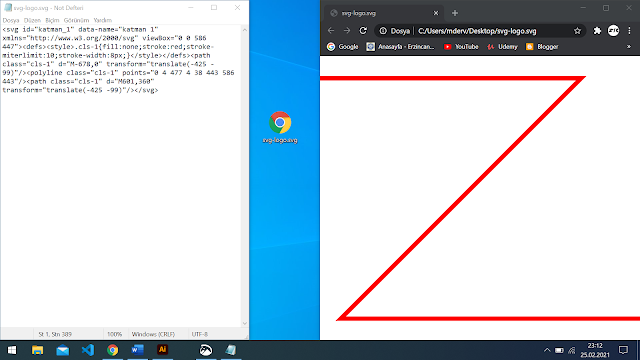
Task: Expand the hidden bookmarks chevron
Action: tap(629, 47)
